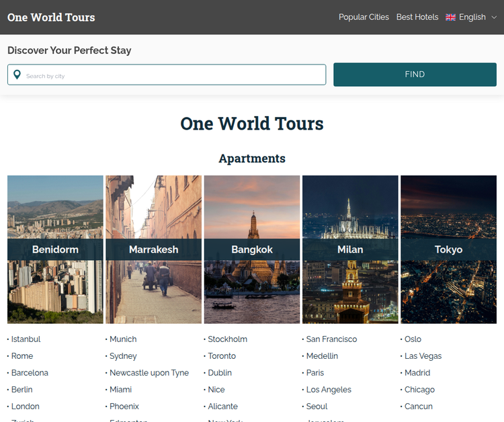Screen dimensions: 504x422
Task: Open the Benidorm apartments thumbnail
Action: click(x=55, y=249)
